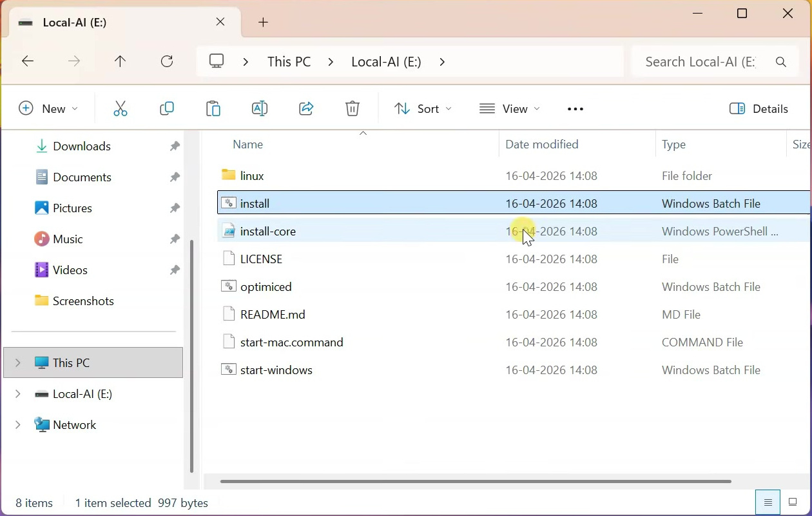
Task: Refresh the current folder view
Action: (167, 61)
